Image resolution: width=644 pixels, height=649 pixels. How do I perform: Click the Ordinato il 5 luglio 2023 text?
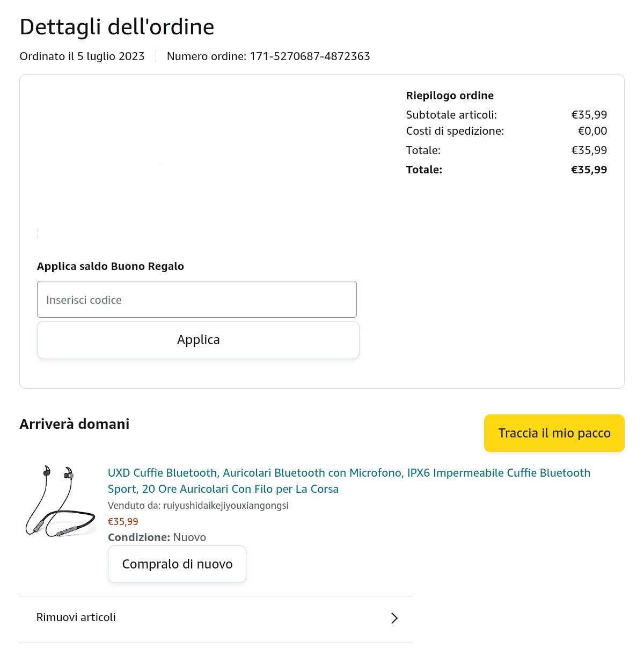coord(82,56)
